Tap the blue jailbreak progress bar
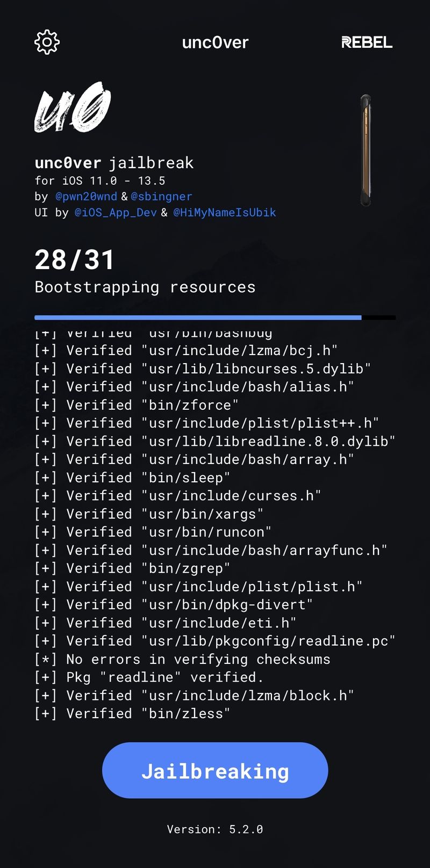The height and width of the screenshot is (868, 430). pyautogui.click(x=215, y=318)
